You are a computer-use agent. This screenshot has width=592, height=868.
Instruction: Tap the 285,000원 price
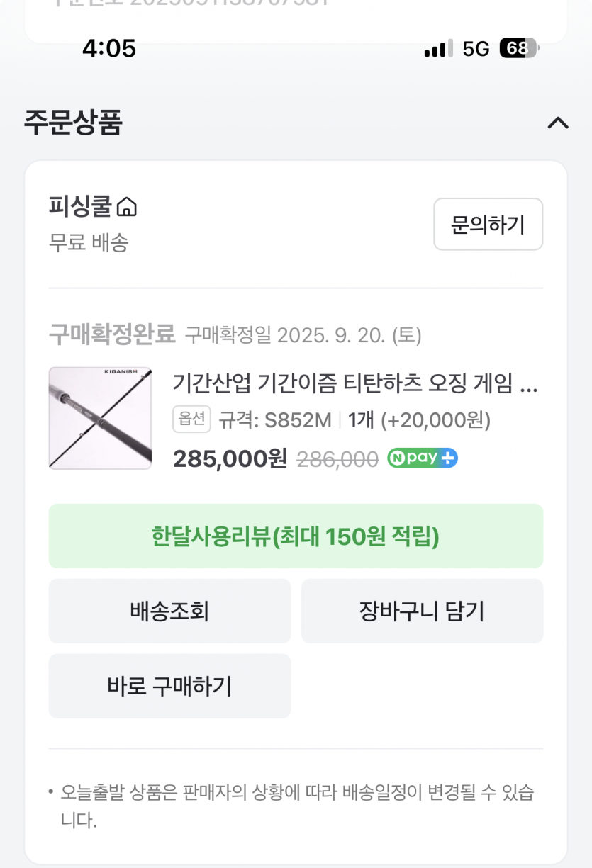coord(230,459)
